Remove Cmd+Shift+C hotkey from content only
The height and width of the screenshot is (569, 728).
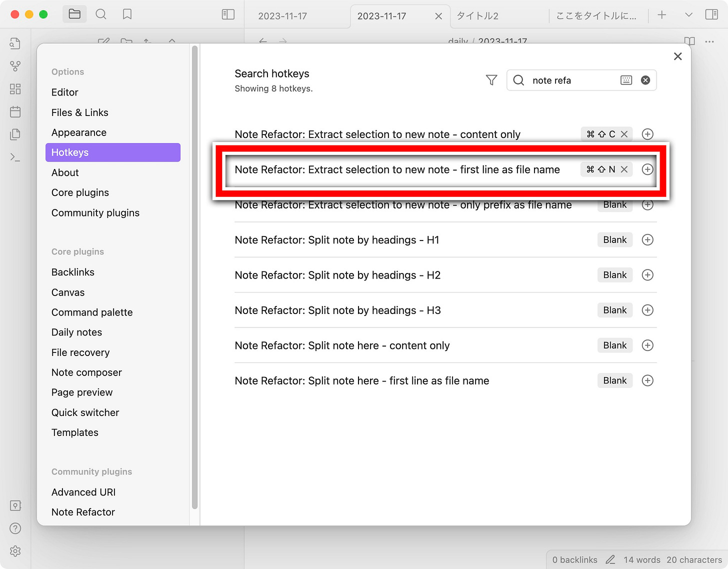click(x=624, y=134)
